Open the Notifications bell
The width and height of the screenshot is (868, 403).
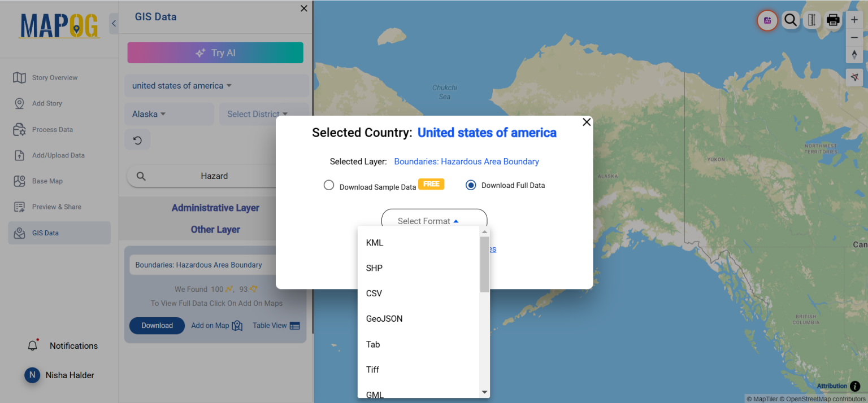pos(33,345)
